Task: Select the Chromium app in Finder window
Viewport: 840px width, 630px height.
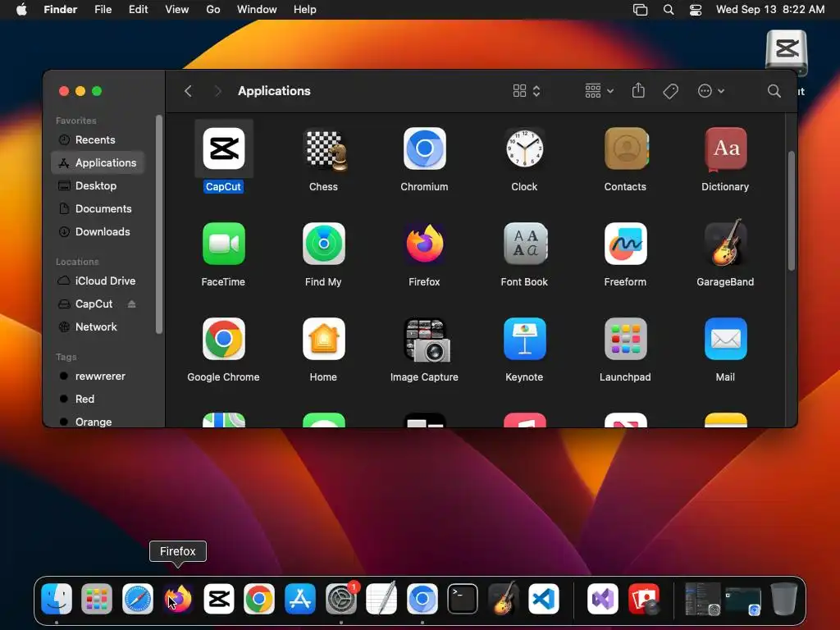Action: [424, 149]
